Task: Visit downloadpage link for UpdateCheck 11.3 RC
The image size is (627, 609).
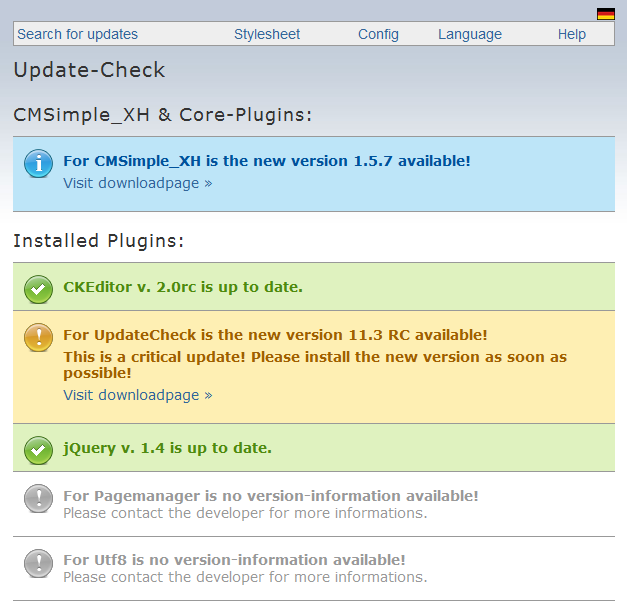Action: 138,395
